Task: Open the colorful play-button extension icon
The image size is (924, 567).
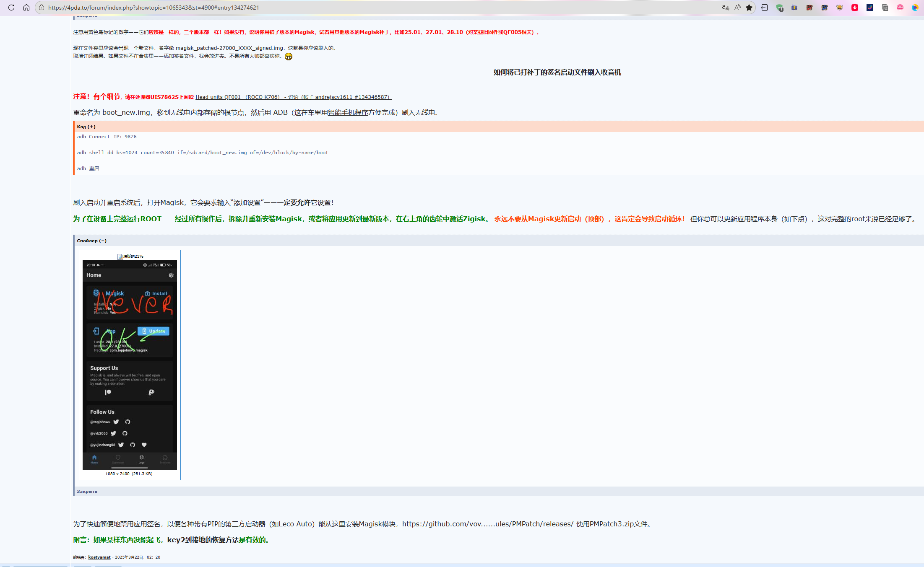Action: (x=915, y=8)
